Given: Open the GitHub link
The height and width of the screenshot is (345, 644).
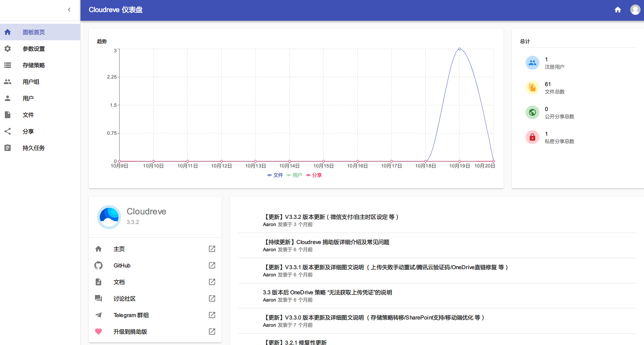Looking at the screenshot, I should [x=155, y=265].
